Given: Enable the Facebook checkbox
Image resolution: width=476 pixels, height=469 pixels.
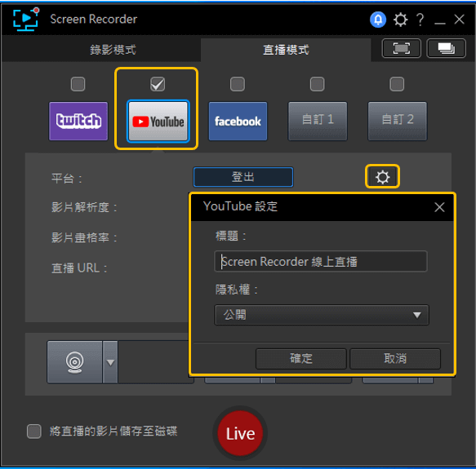Looking at the screenshot, I should pos(238,84).
